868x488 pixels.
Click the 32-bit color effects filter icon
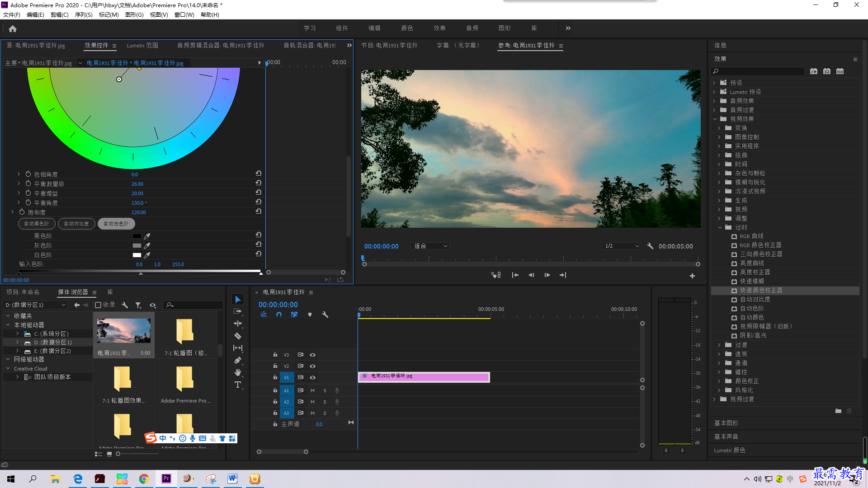click(x=827, y=71)
